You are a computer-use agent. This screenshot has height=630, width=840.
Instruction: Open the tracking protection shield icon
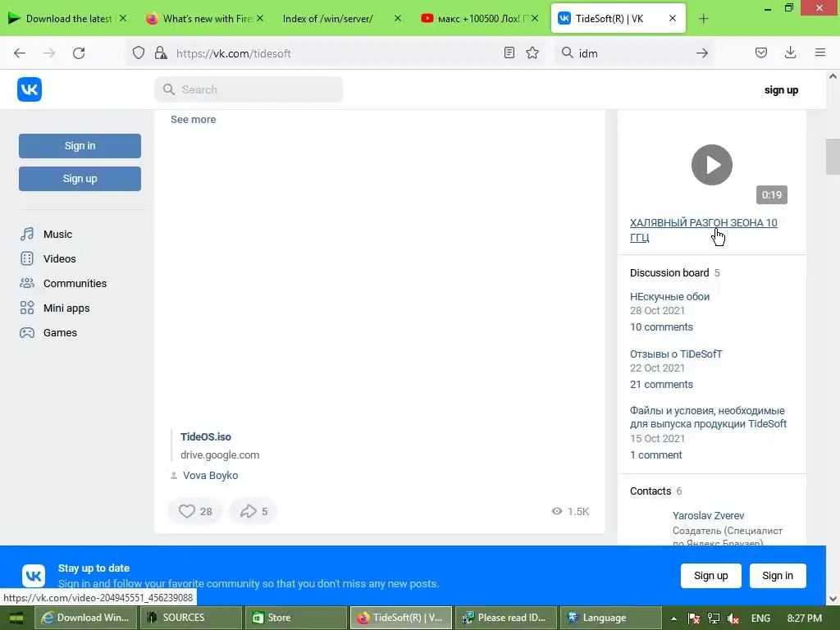[x=139, y=53]
